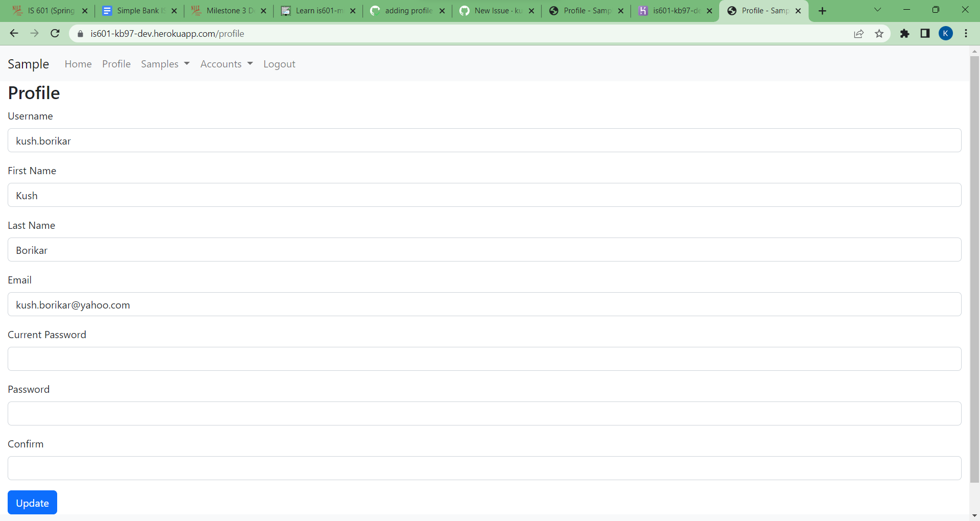Open the browser tab search chevron
The image size is (980, 521).
(x=878, y=9)
